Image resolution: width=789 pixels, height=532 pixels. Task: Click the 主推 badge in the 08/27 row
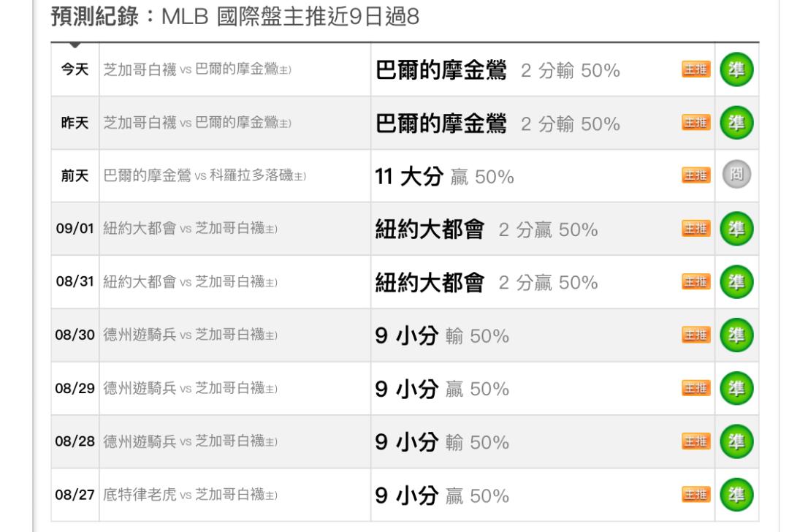click(x=696, y=494)
